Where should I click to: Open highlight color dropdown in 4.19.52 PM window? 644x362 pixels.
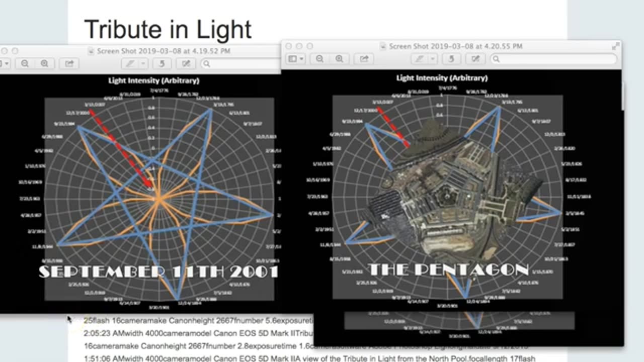pos(143,63)
